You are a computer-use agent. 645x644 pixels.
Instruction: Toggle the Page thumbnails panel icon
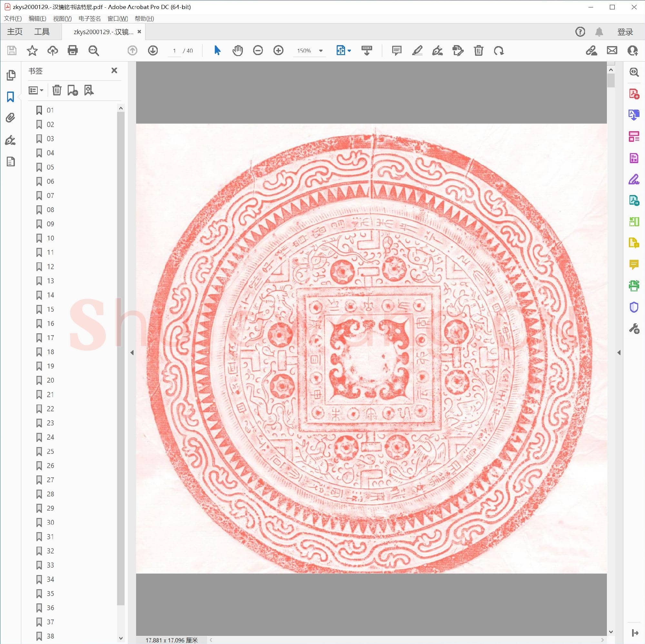tap(11, 75)
